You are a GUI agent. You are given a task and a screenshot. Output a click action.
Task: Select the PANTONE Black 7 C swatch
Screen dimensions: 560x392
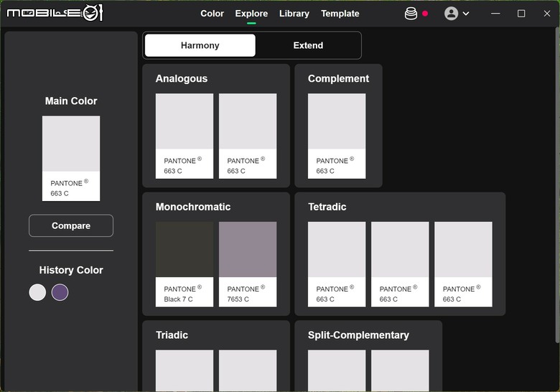(x=185, y=264)
